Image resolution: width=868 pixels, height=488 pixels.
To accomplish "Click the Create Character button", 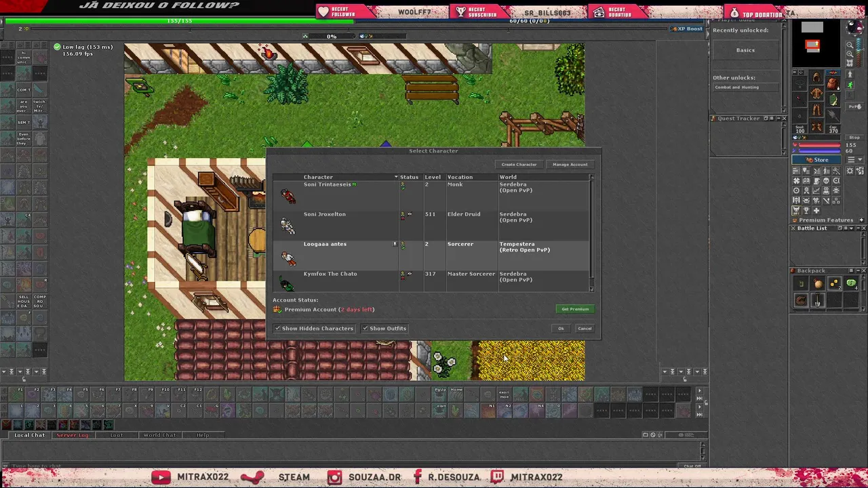I will (519, 165).
